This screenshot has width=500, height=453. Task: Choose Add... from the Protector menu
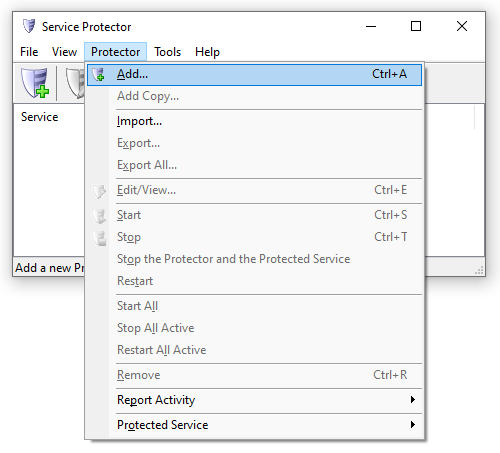[254, 75]
